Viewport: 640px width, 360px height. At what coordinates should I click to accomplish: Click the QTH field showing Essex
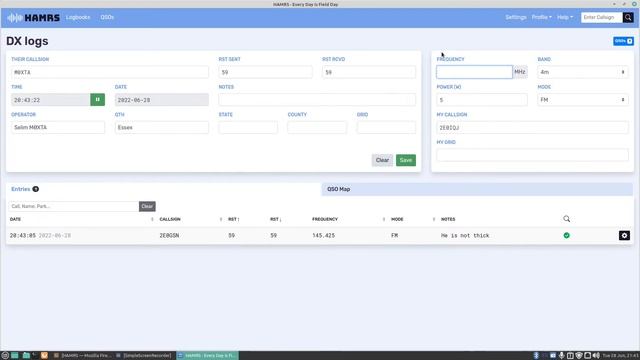pyautogui.click(x=162, y=127)
